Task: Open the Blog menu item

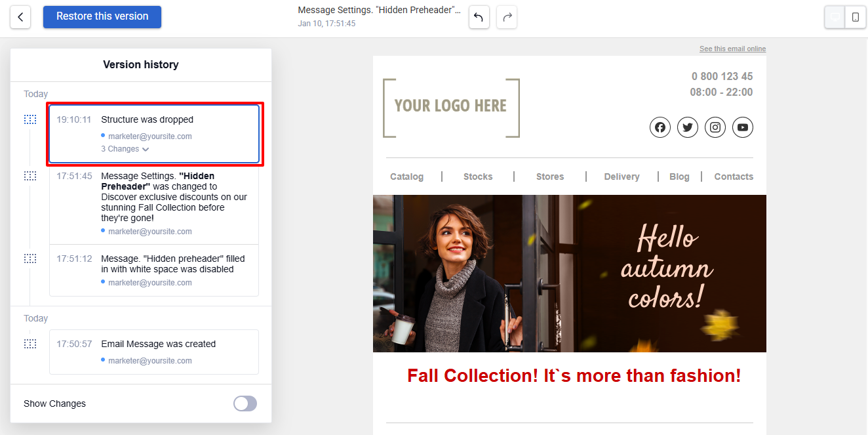Action: click(679, 176)
